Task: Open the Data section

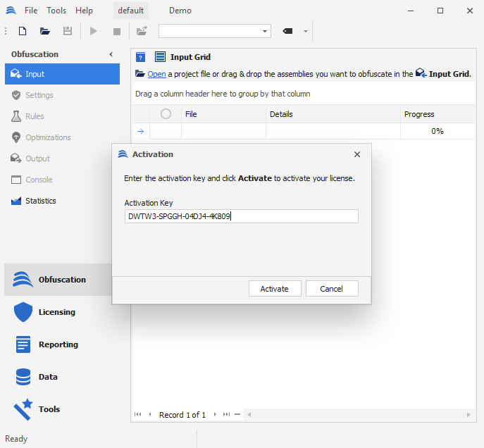Action: (48, 377)
